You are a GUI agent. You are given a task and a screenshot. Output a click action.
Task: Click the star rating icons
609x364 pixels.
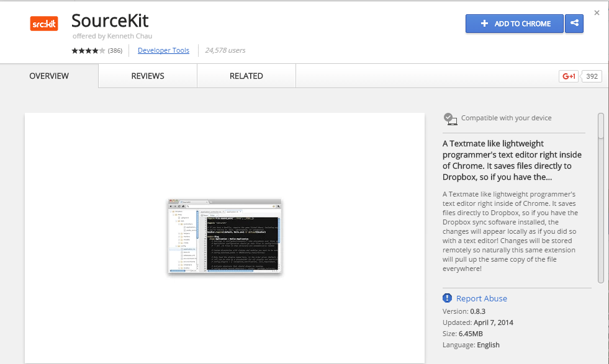tap(88, 50)
